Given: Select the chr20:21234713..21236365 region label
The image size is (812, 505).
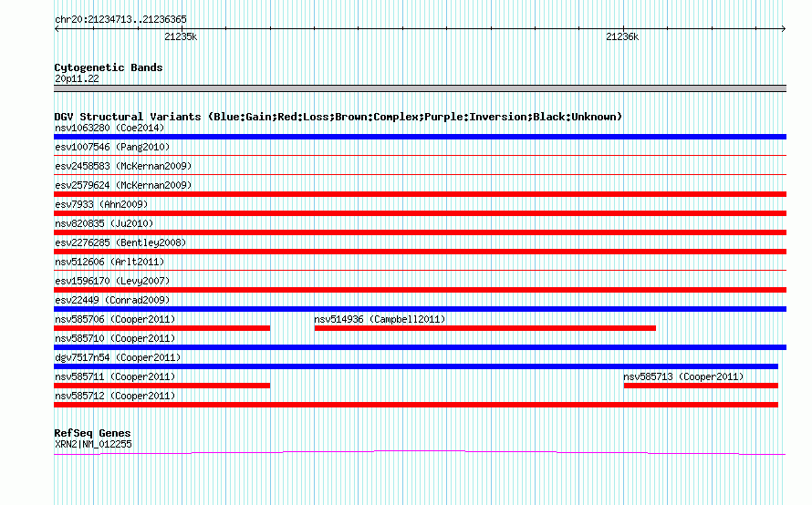Looking at the screenshot, I should (120, 19).
